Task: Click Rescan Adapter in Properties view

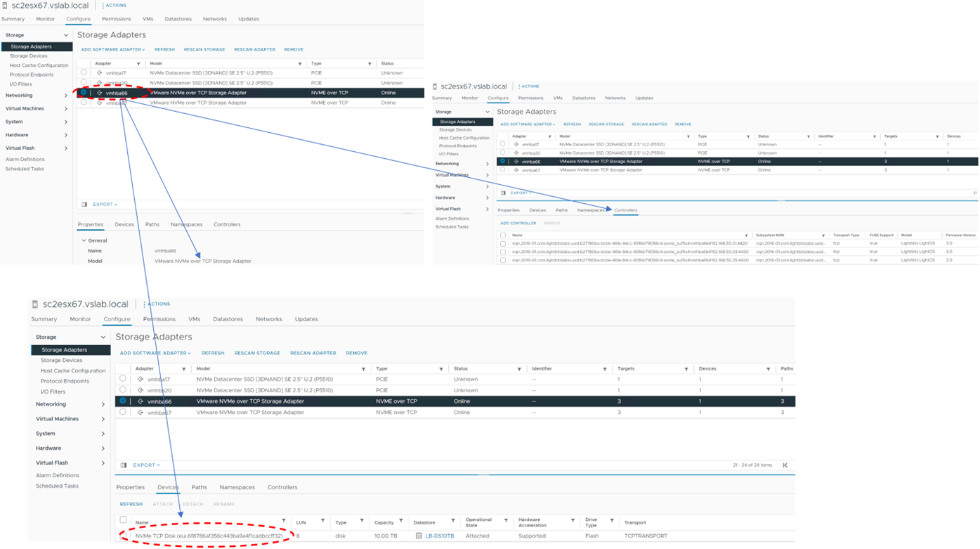Action: click(254, 50)
